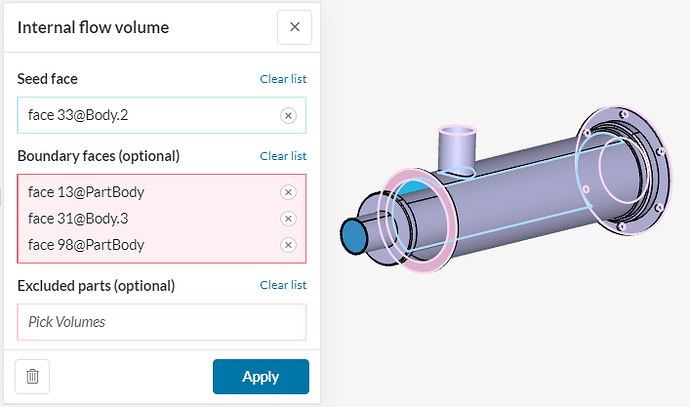Screen dimensions: 690x407
Task: Click the top vertical pipe nozzle on model
Action: (x=459, y=148)
